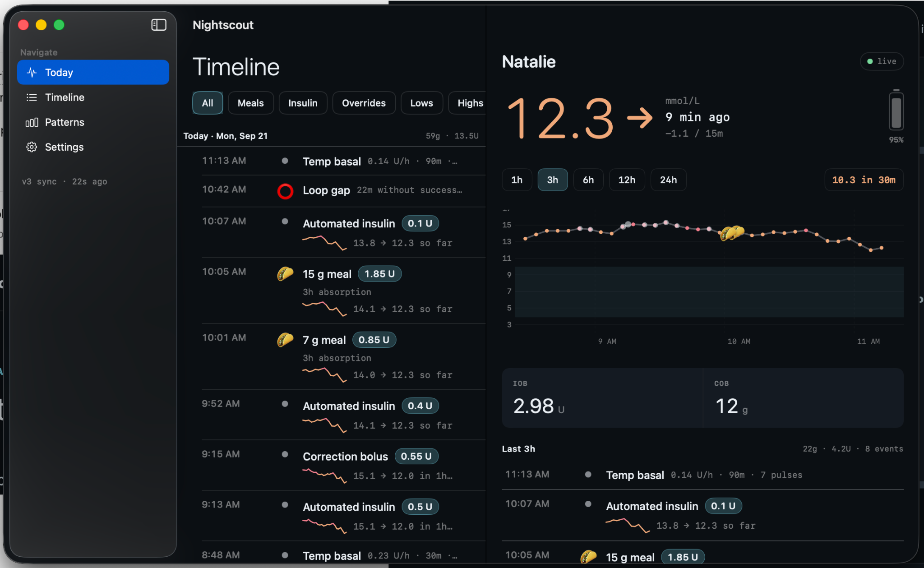This screenshot has width=924, height=568.
Task: Select the All filter chip
Action: [208, 103]
